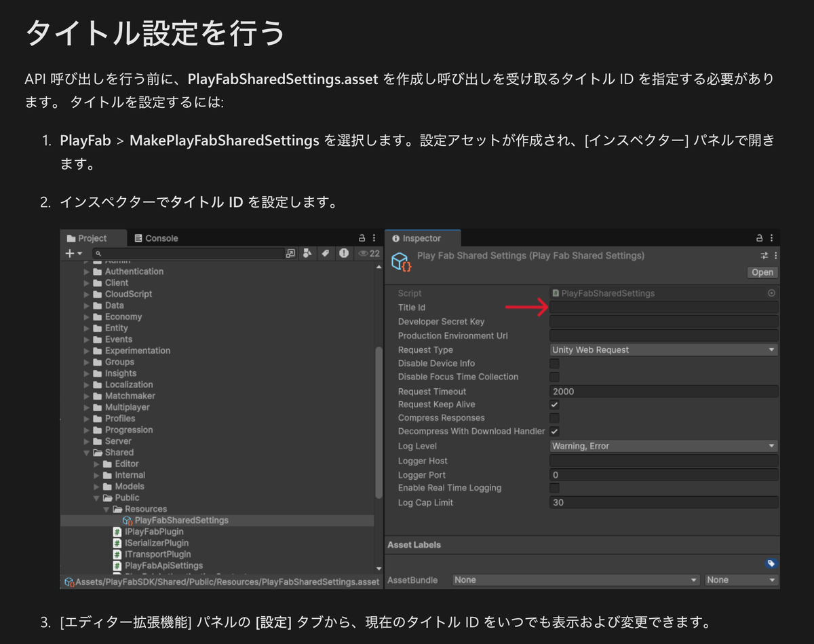Expand the Models folder arrow
The width and height of the screenshot is (814, 644).
tap(96, 487)
